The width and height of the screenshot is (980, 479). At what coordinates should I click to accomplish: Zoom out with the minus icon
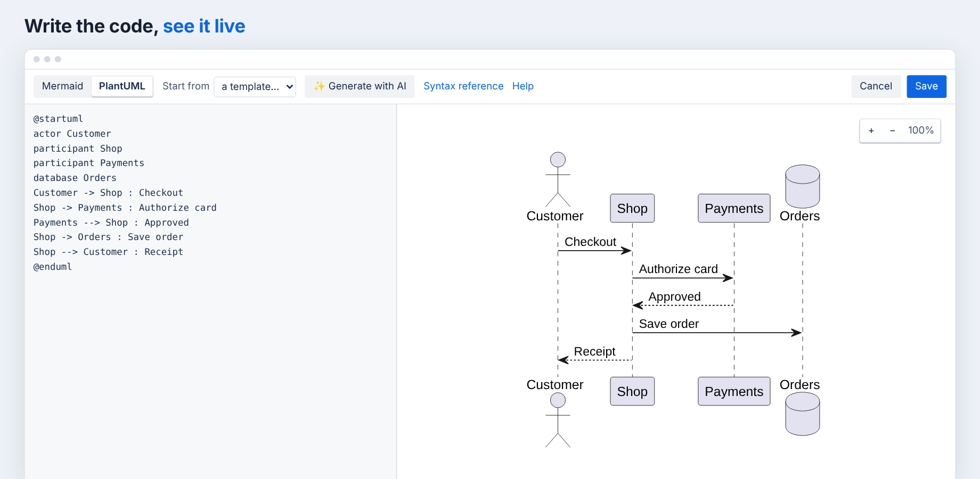893,130
